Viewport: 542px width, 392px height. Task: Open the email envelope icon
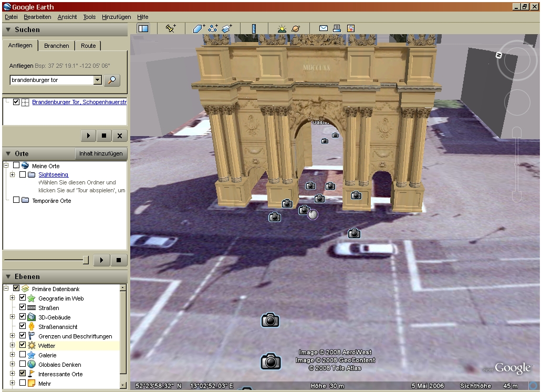[324, 28]
